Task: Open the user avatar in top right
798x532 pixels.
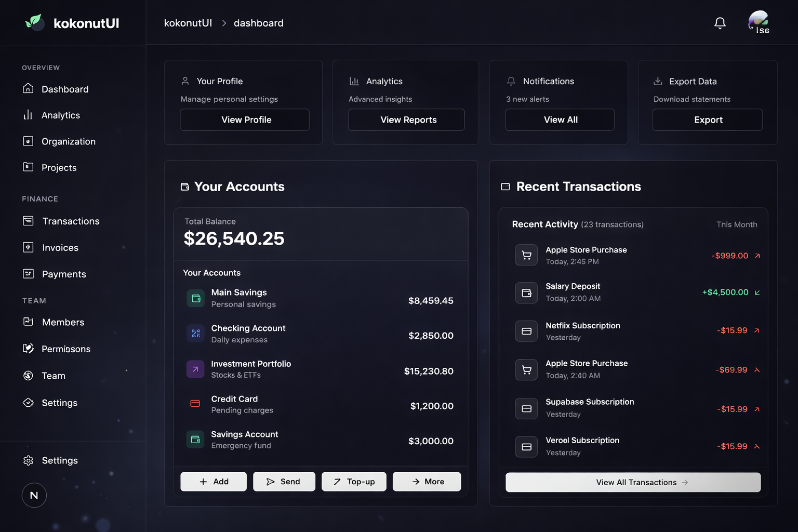Action: click(759, 22)
